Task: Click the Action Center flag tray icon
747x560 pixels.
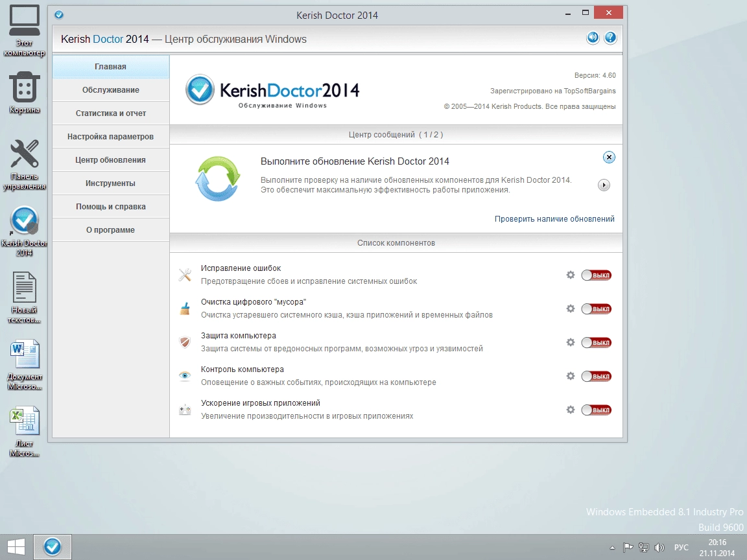Action: (x=628, y=548)
